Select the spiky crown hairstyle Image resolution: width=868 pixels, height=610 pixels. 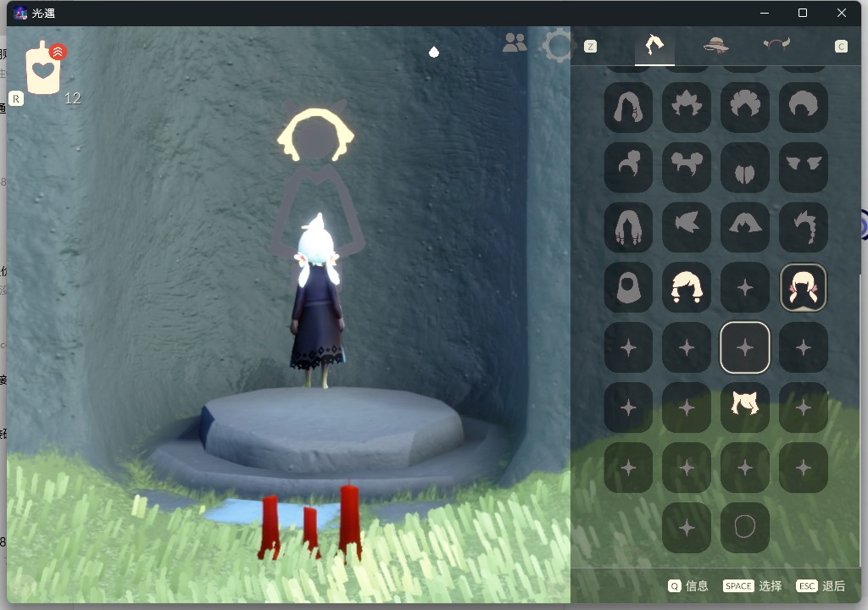click(687, 108)
